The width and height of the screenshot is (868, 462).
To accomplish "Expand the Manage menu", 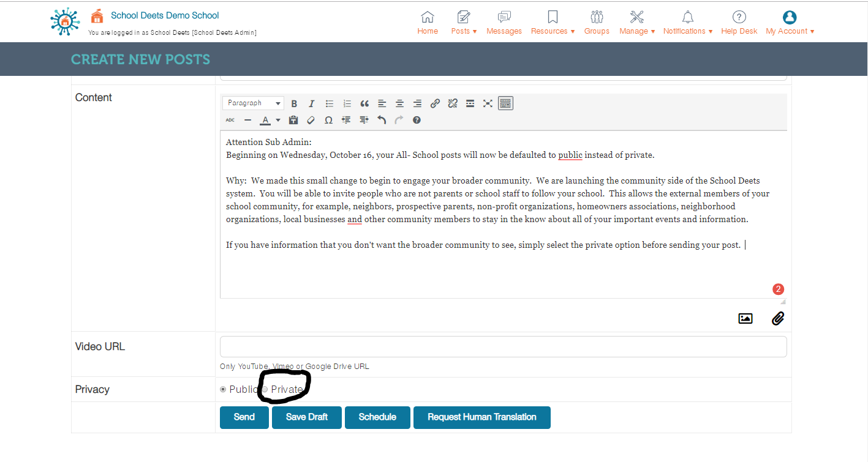I will [637, 23].
